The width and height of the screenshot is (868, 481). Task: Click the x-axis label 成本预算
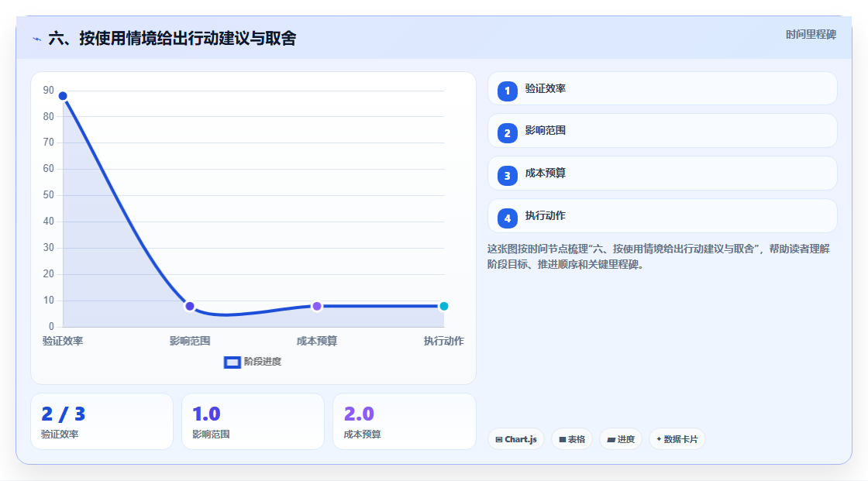tap(317, 341)
